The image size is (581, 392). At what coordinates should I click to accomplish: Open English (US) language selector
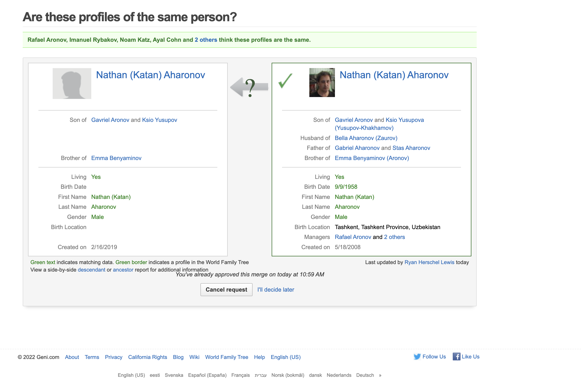coord(285,357)
